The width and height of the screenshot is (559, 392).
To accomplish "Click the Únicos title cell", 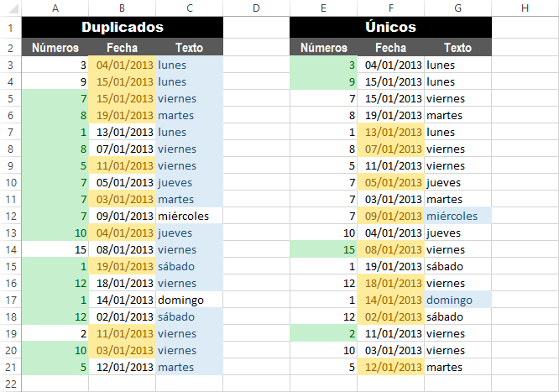I will [x=391, y=28].
